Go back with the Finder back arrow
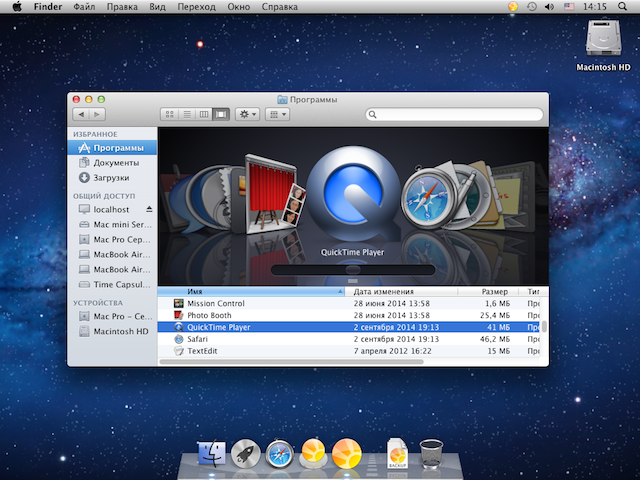The height and width of the screenshot is (480, 640). [81, 114]
